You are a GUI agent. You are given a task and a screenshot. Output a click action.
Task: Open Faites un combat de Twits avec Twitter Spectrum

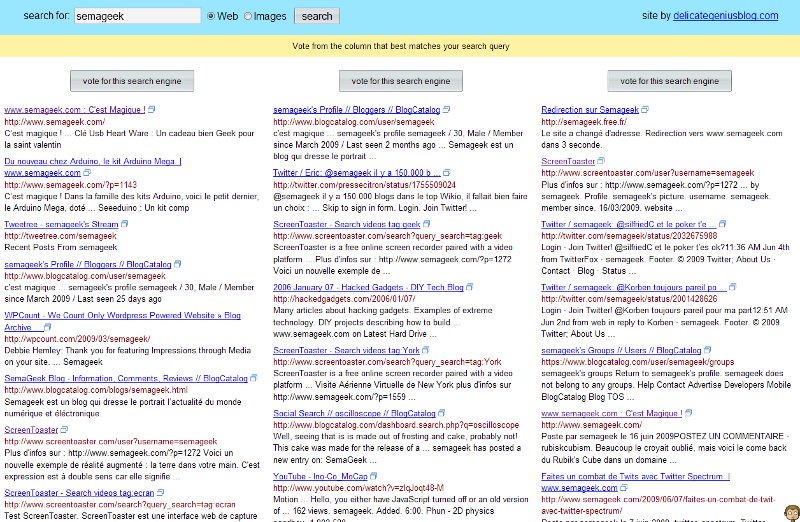(x=635, y=476)
